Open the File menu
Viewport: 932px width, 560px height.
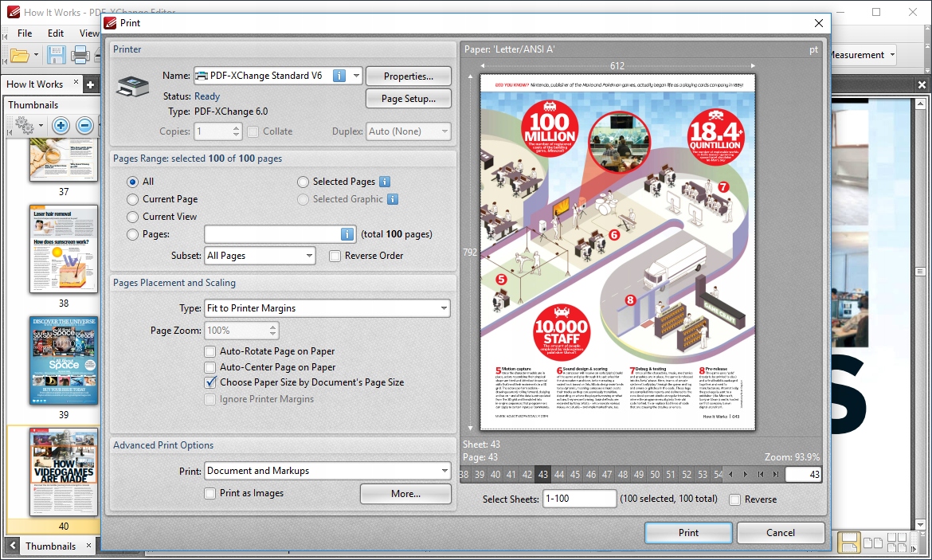tap(25, 33)
